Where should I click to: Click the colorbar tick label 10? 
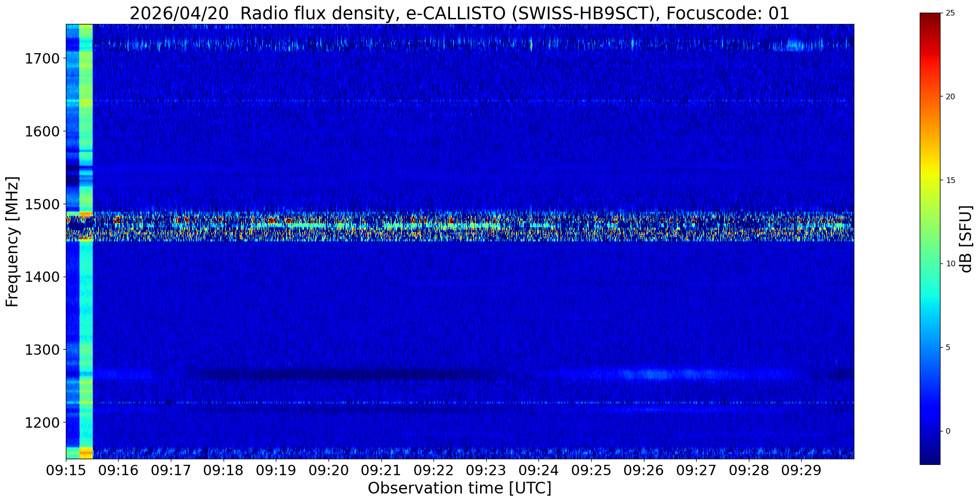point(950,264)
